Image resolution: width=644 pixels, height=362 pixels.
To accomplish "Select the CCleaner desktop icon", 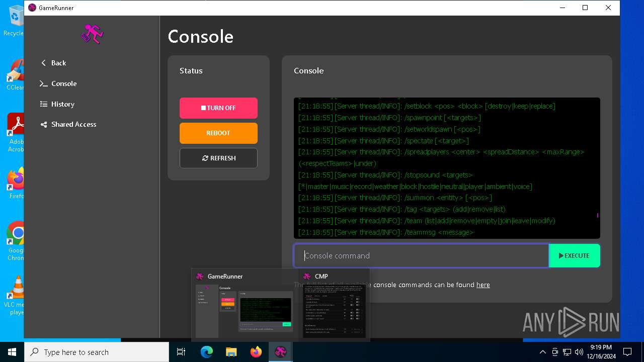I will [15, 75].
